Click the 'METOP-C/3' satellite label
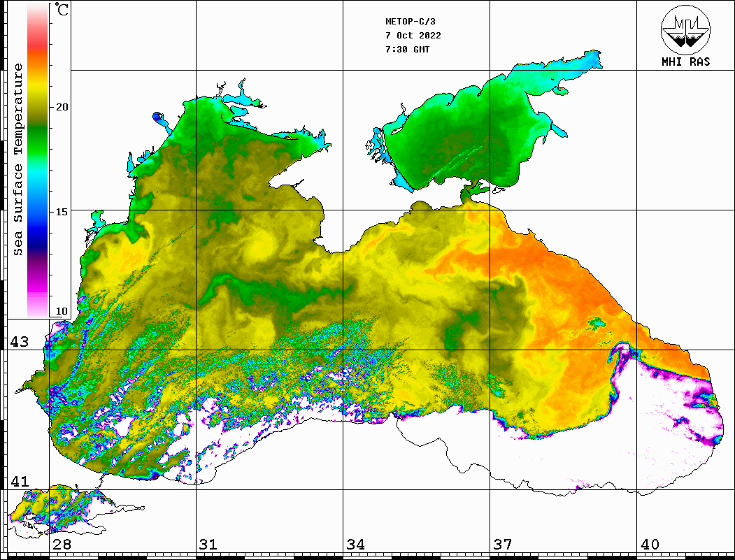Screen dimensions: 735x560 click(410, 22)
